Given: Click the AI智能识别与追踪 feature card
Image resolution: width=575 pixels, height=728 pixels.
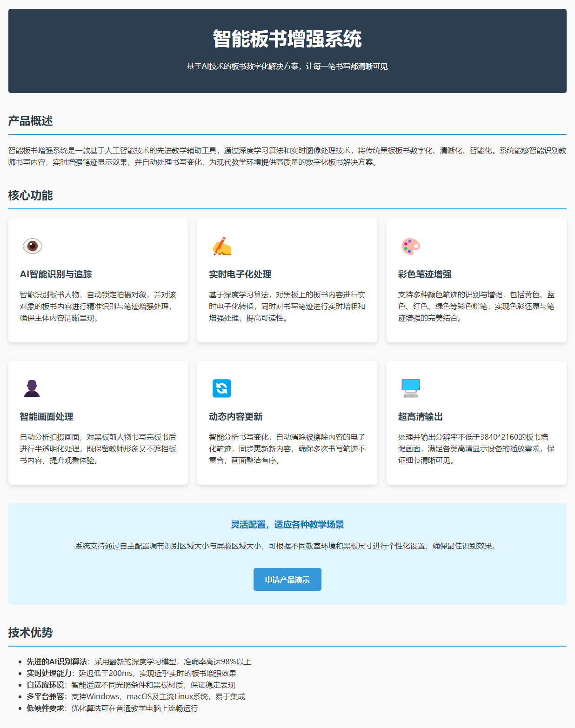Looking at the screenshot, I should click(x=98, y=280).
